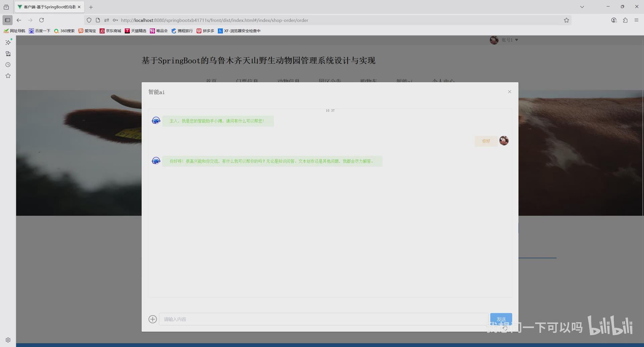Open the extensions puzzle icon in toolbar
This screenshot has width=644, height=347.
pyautogui.click(x=625, y=20)
